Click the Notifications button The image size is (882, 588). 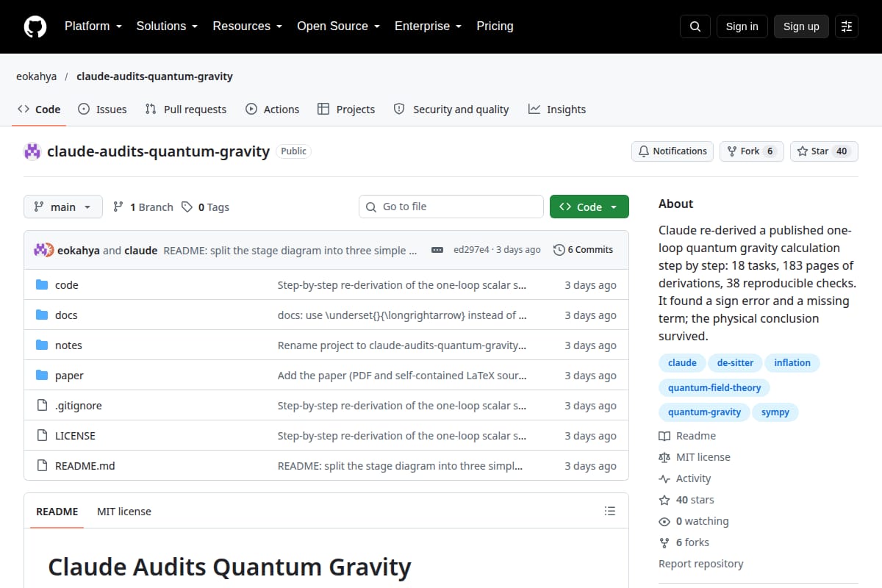(673, 151)
